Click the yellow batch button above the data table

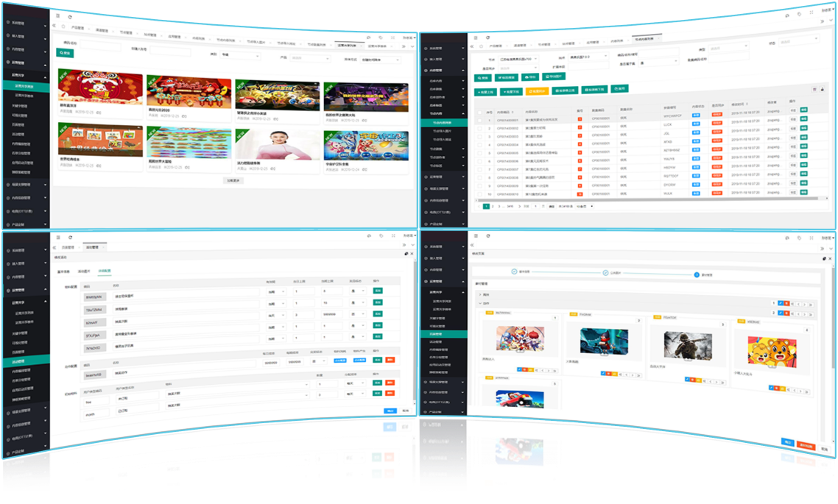click(537, 90)
